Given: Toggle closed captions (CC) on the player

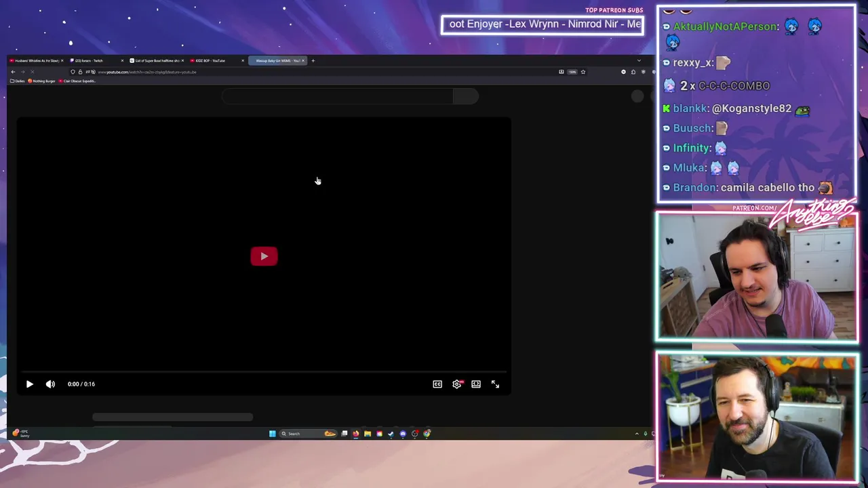Looking at the screenshot, I should (x=437, y=384).
